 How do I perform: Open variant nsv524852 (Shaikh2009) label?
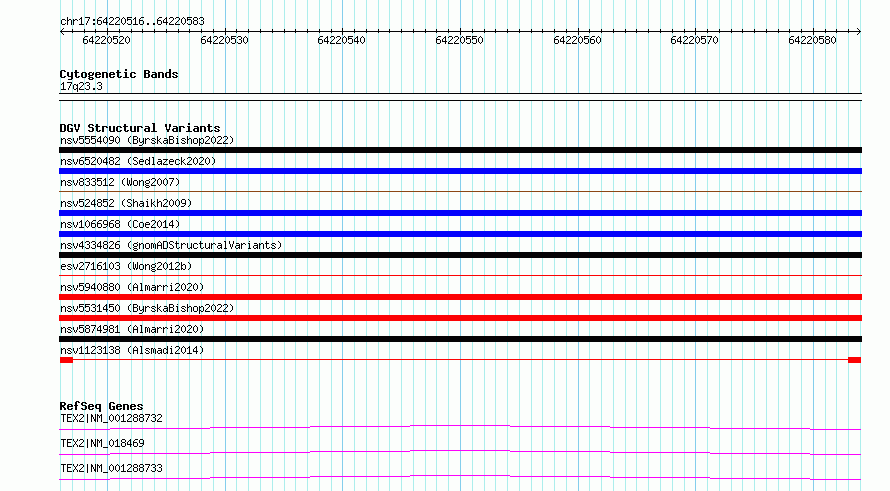[x=126, y=203]
